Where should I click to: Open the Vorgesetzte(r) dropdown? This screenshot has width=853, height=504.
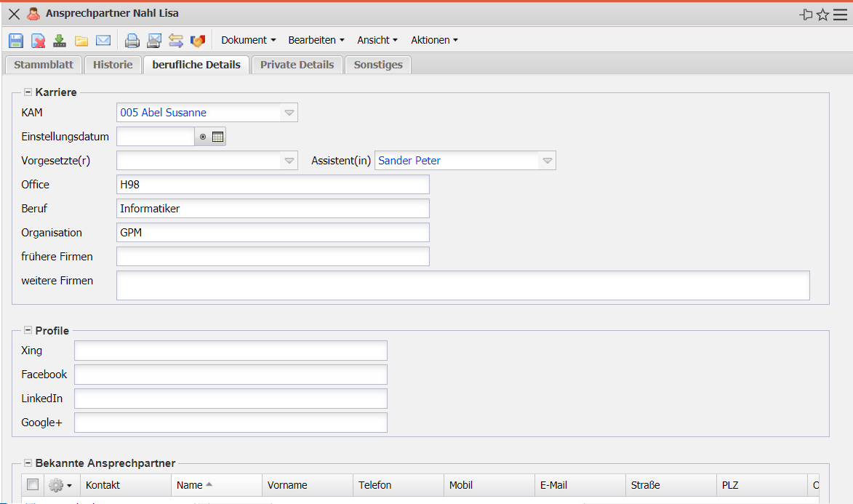(289, 161)
